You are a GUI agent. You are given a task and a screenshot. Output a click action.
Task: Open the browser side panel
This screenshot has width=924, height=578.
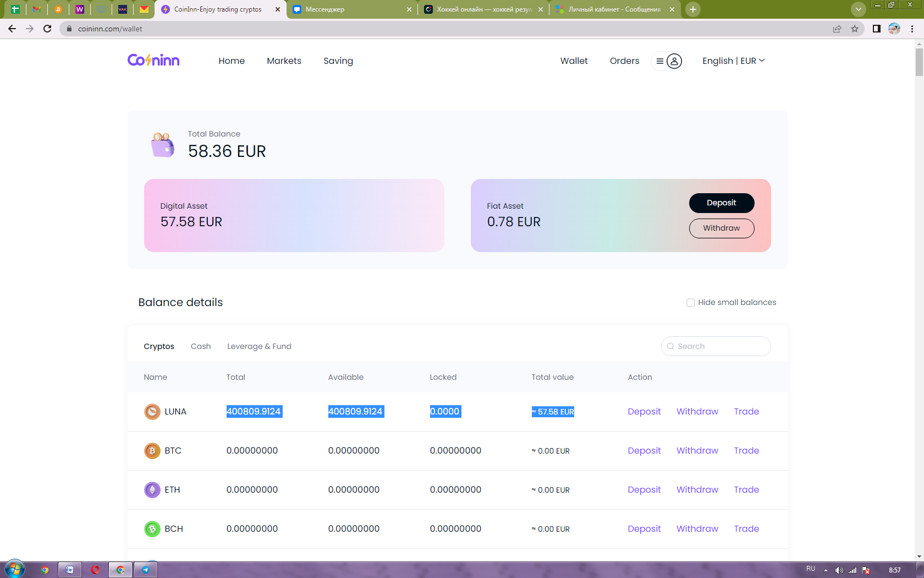[x=877, y=29]
